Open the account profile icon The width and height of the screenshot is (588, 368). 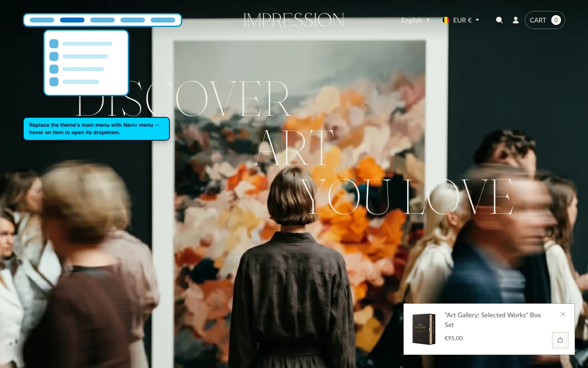click(516, 20)
